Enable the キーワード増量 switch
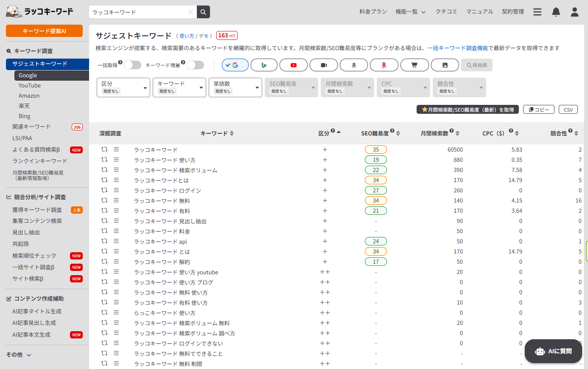Image resolution: width=588 pixels, height=369 pixels. 195,65
